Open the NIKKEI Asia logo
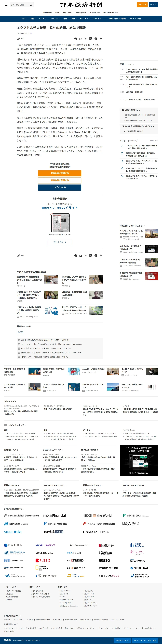The height and width of the screenshot is (644, 162). point(13,532)
